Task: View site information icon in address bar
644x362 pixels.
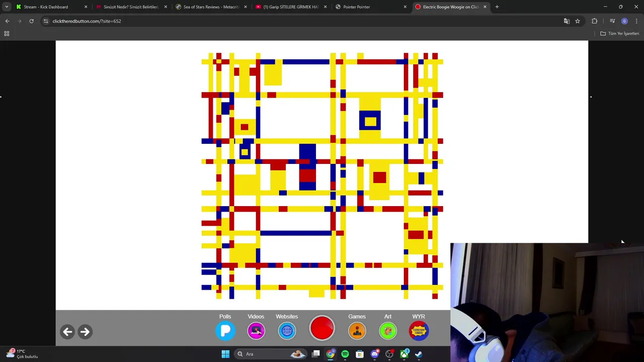Action: click(x=46, y=21)
